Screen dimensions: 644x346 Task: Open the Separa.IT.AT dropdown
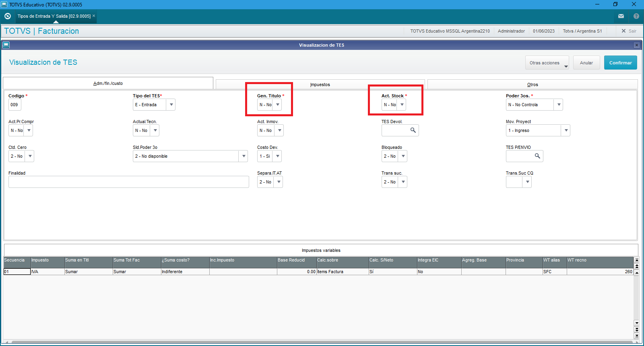(x=270, y=182)
